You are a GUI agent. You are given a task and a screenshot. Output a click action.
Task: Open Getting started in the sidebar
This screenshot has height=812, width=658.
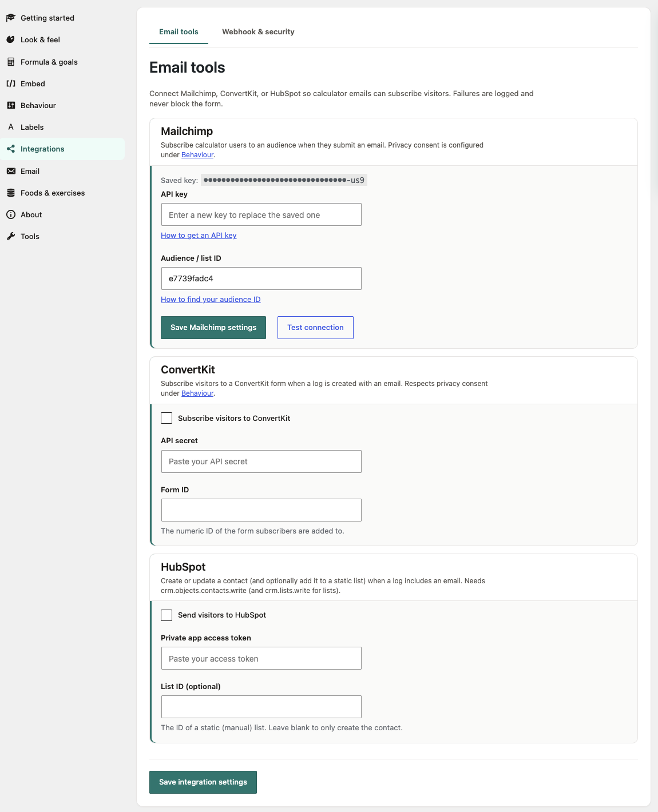[x=62, y=18]
